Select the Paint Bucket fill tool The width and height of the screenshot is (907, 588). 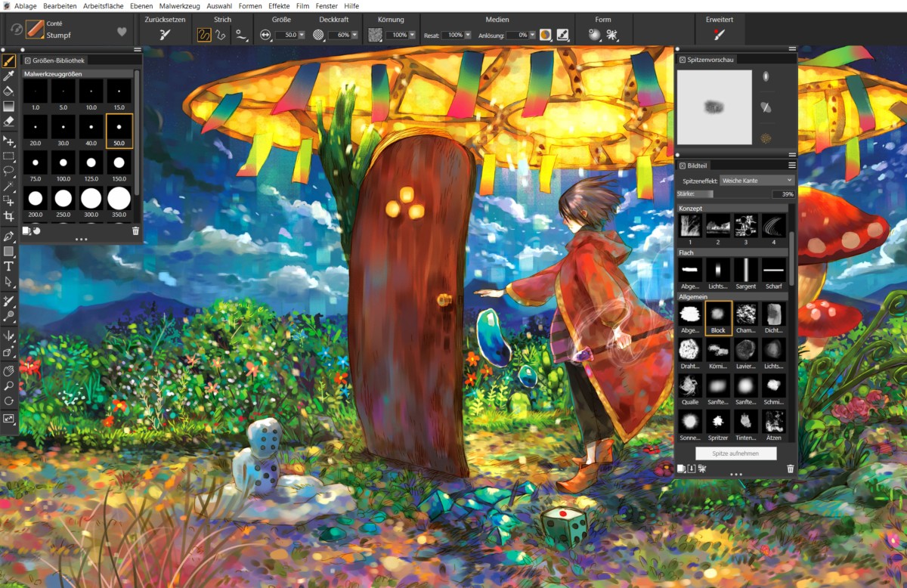pyautogui.click(x=9, y=91)
